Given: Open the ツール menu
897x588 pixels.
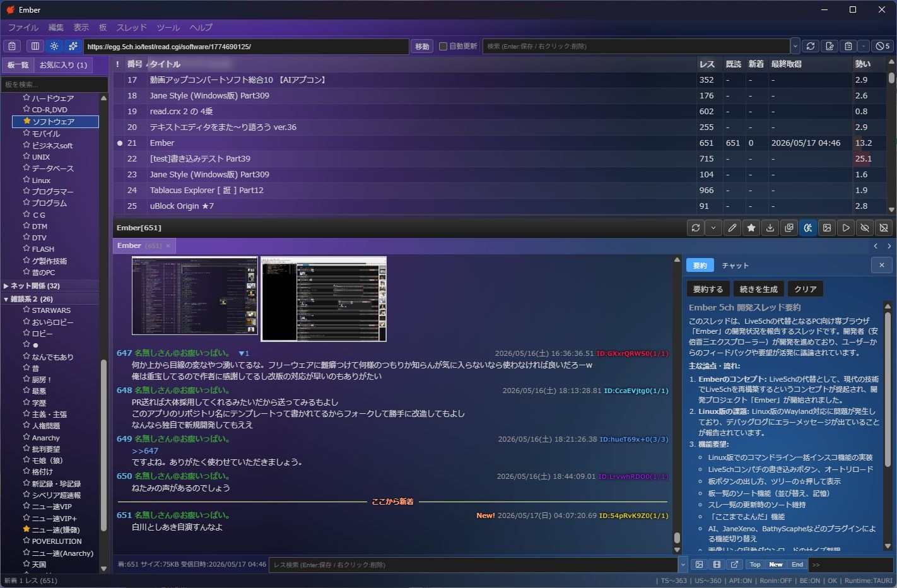Looking at the screenshot, I should coord(168,28).
